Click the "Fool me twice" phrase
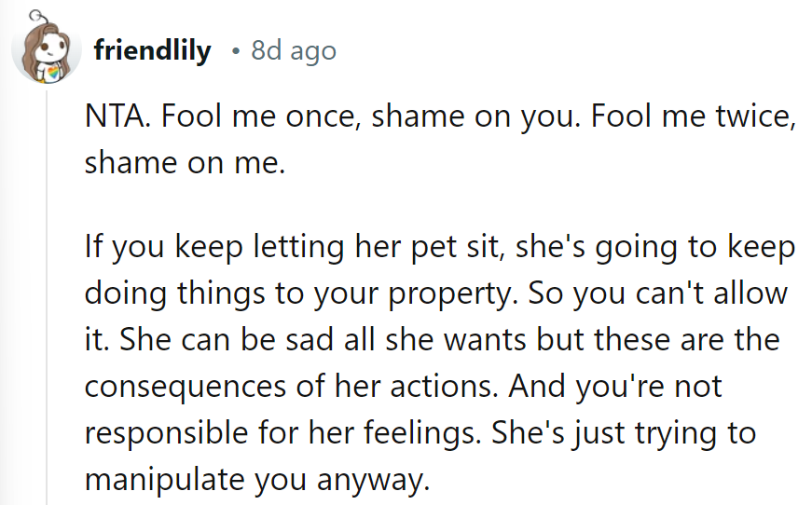812x505 pixels. tap(684, 118)
